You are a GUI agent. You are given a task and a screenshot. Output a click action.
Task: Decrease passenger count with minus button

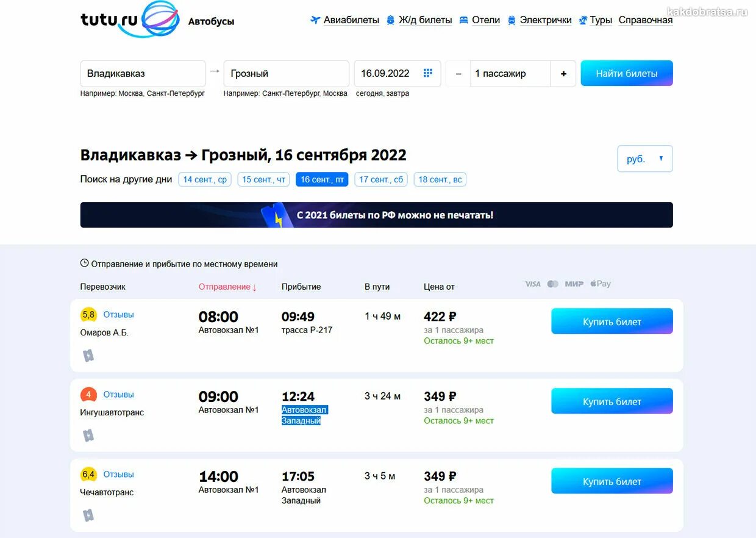coord(458,74)
